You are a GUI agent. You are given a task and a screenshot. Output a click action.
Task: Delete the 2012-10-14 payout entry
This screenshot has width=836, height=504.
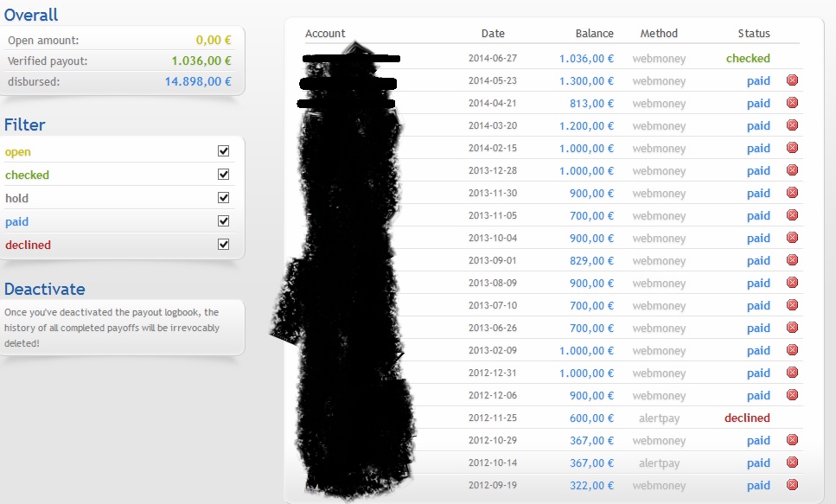[x=792, y=463]
